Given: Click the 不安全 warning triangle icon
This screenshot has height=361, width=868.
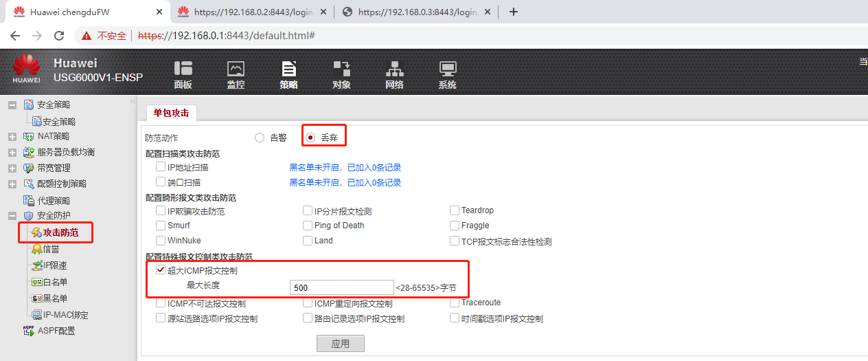Looking at the screenshot, I should click(87, 36).
